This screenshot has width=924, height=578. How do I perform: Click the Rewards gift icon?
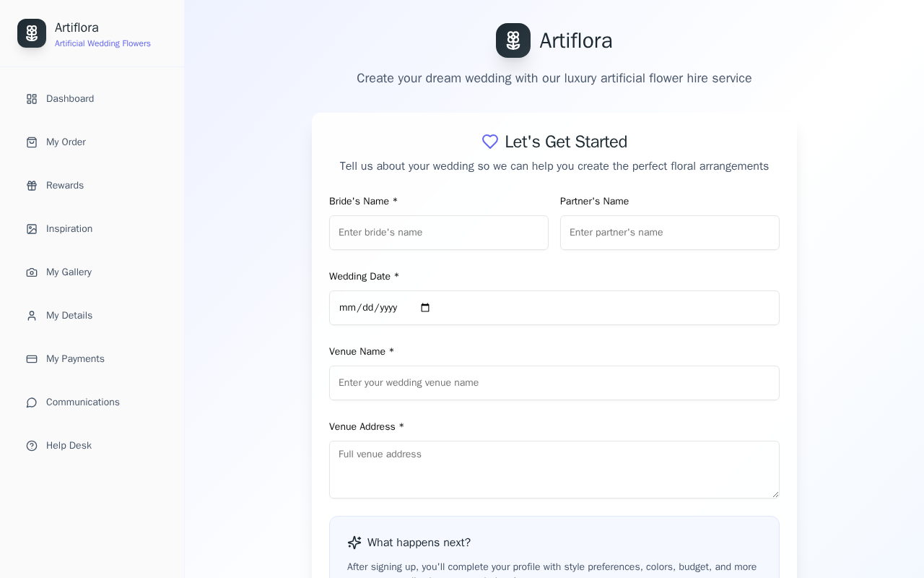click(x=32, y=186)
